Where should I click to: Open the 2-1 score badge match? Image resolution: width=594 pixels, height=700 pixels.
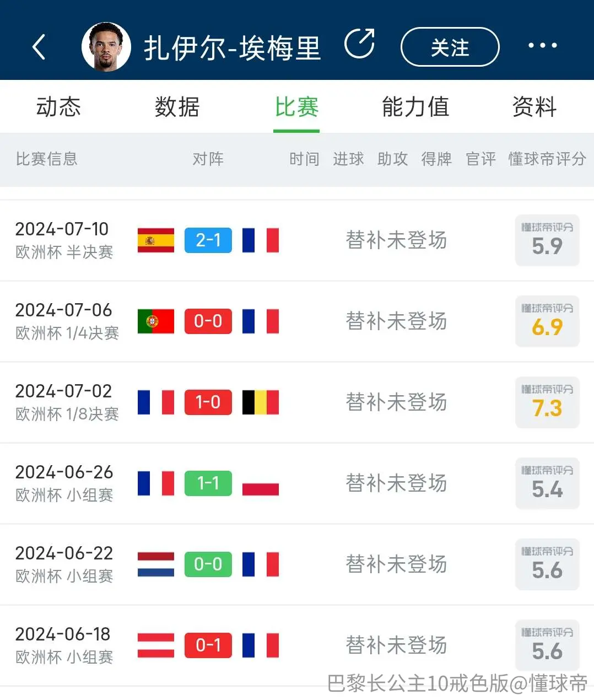coord(208,240)
